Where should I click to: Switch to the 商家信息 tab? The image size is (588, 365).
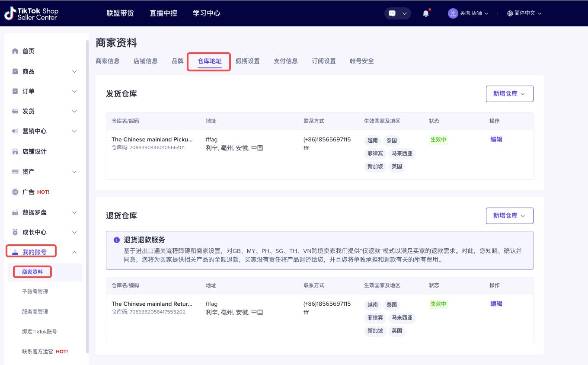click(108, 61)
